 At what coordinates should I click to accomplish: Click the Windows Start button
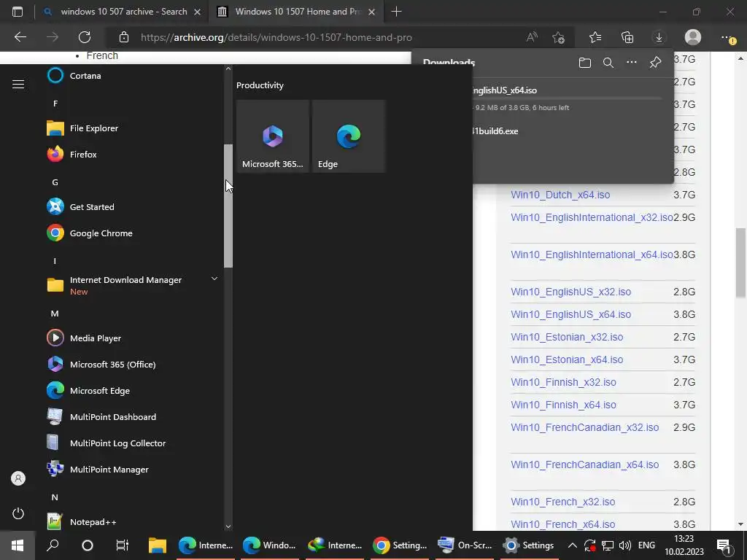coord(18,545)
